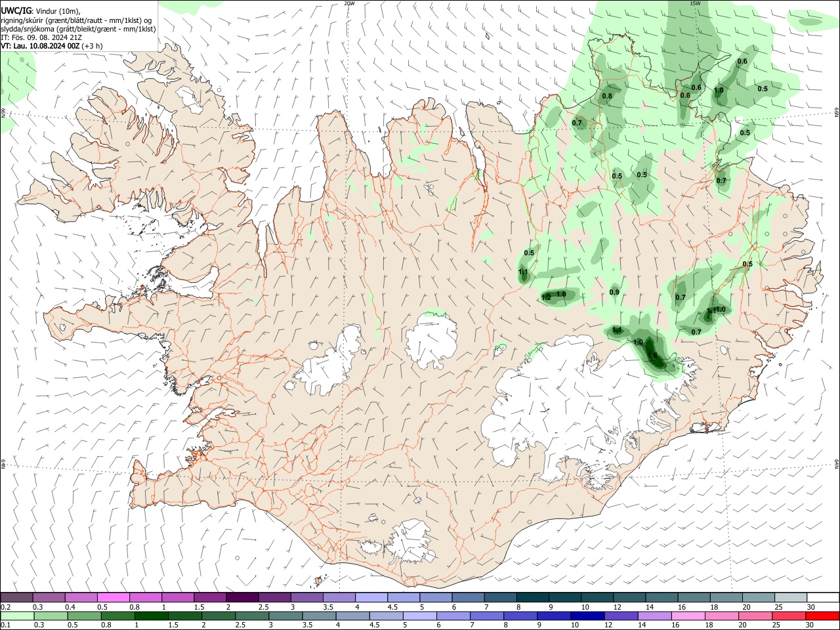Click the 20W longitude label

(350, 3)
